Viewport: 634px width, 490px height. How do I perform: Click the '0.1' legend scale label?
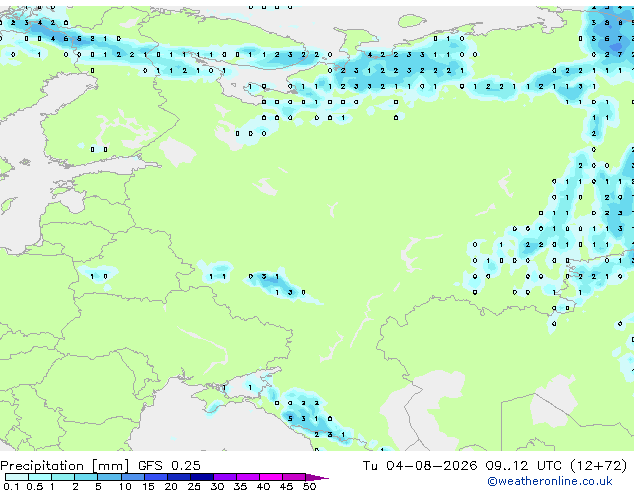[x=11, y=486]
